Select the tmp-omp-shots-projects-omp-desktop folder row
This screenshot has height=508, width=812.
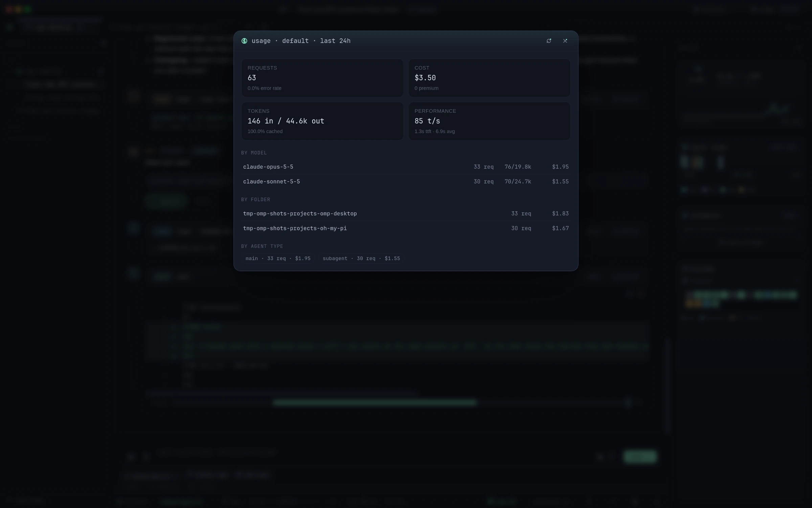coord(406,213)
